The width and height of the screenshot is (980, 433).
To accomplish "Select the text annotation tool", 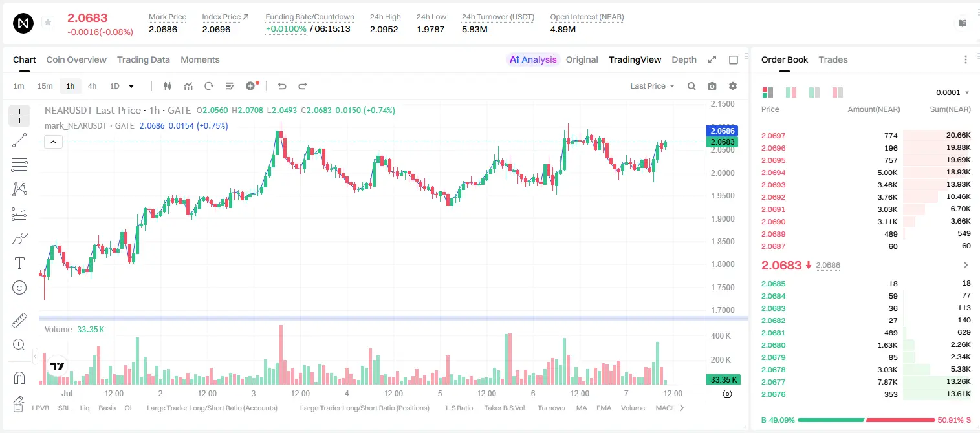I will coord(19,263).
